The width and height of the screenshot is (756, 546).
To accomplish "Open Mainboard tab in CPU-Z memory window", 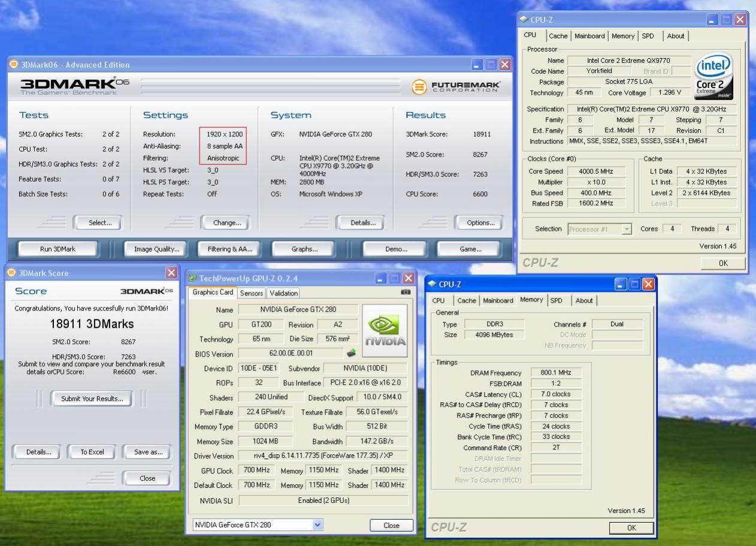I will tap(498, 301).
